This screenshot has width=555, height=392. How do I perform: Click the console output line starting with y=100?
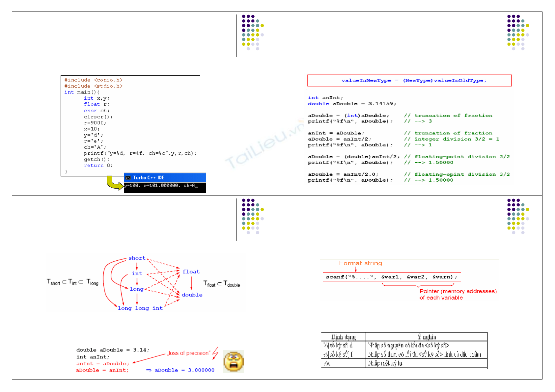[161, 186]
